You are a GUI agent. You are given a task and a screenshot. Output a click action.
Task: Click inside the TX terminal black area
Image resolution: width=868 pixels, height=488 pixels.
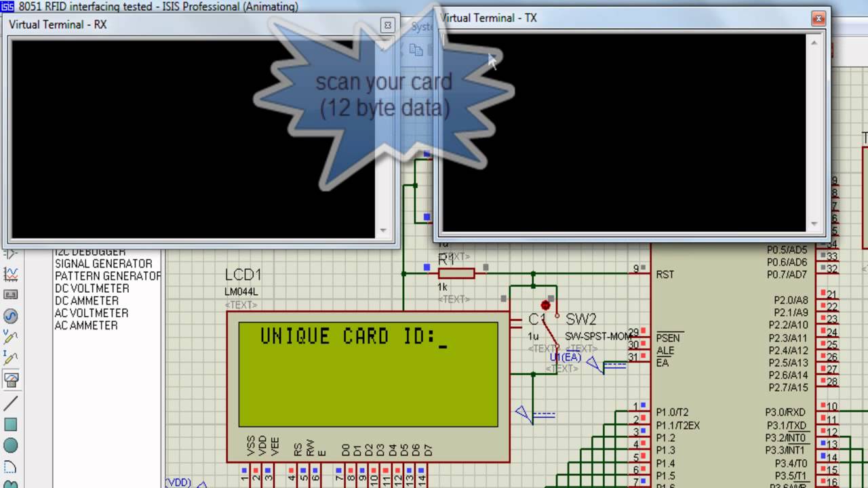point(623,132)
